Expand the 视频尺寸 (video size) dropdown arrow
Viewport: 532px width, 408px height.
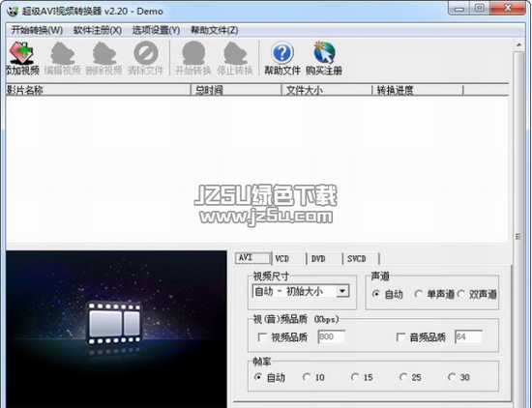click(x=342, y=291)
